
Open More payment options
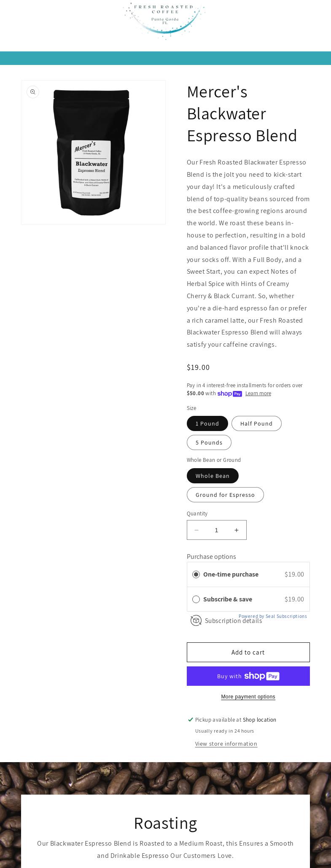(248, 697)
